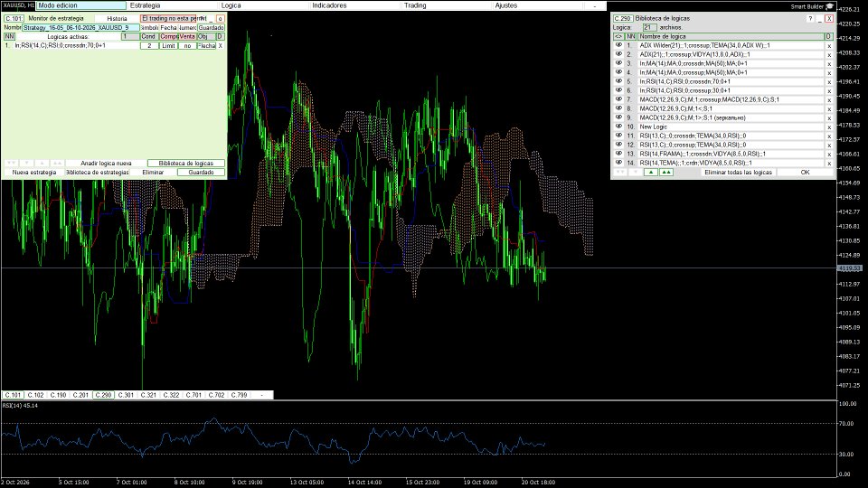This screenshot has width=868, height=488.
Task: Edit Cond value 2 for active logic 1
Action: point(149,46)
